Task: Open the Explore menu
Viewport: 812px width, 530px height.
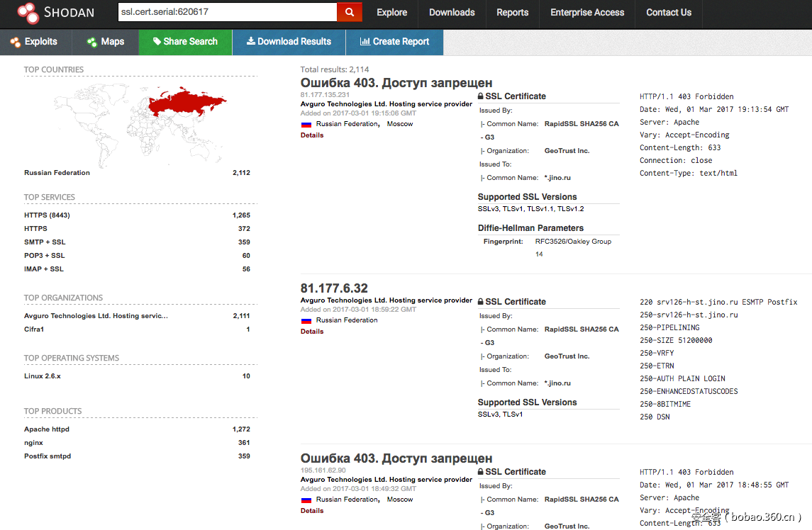Action: click(391, 12)
